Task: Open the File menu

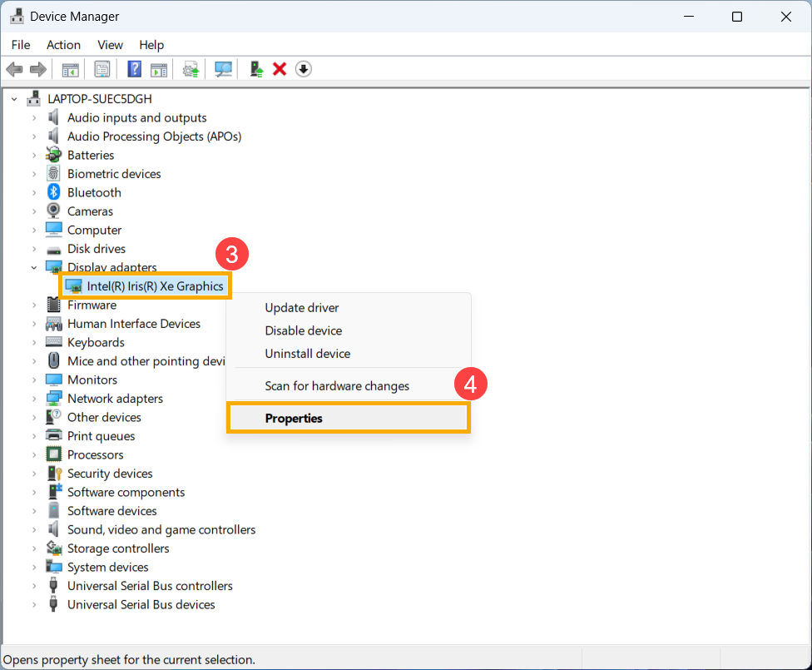Action: (x=21, y=45)
